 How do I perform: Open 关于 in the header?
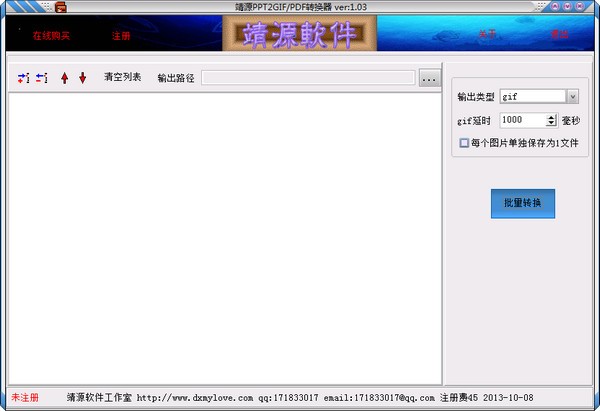click(488, 35)
